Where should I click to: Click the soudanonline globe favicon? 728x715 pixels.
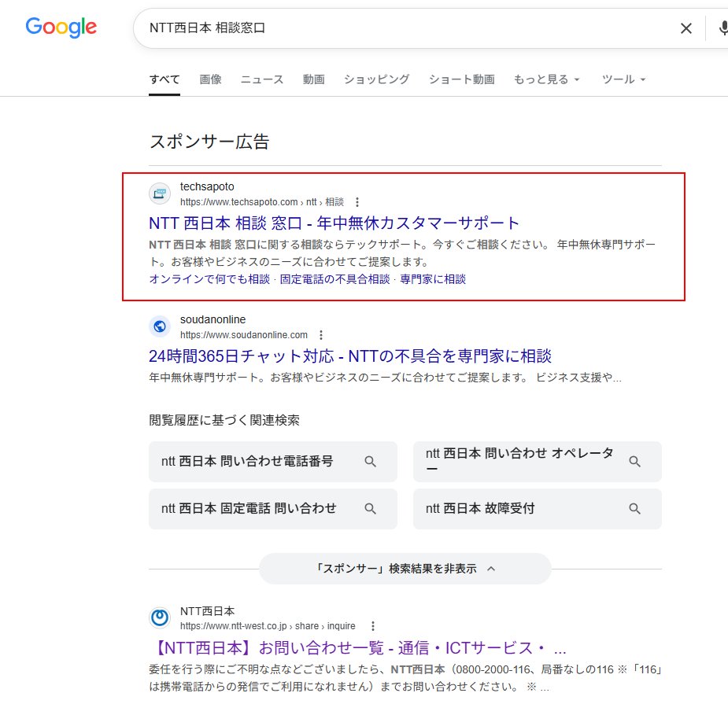160,326
